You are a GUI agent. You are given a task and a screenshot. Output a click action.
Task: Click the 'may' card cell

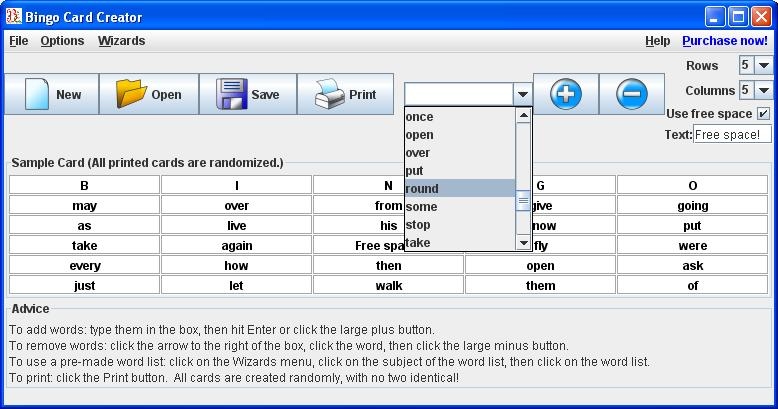tap(84, 205)
